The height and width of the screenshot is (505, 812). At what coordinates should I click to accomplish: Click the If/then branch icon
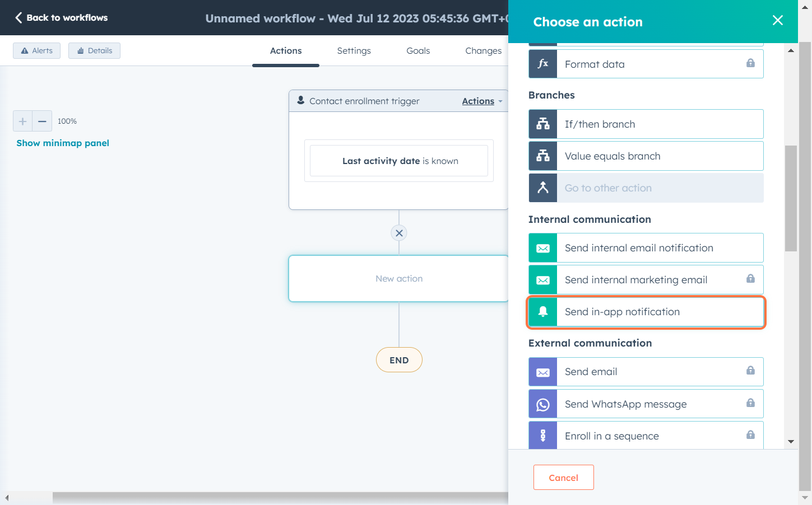coord(542,124)
